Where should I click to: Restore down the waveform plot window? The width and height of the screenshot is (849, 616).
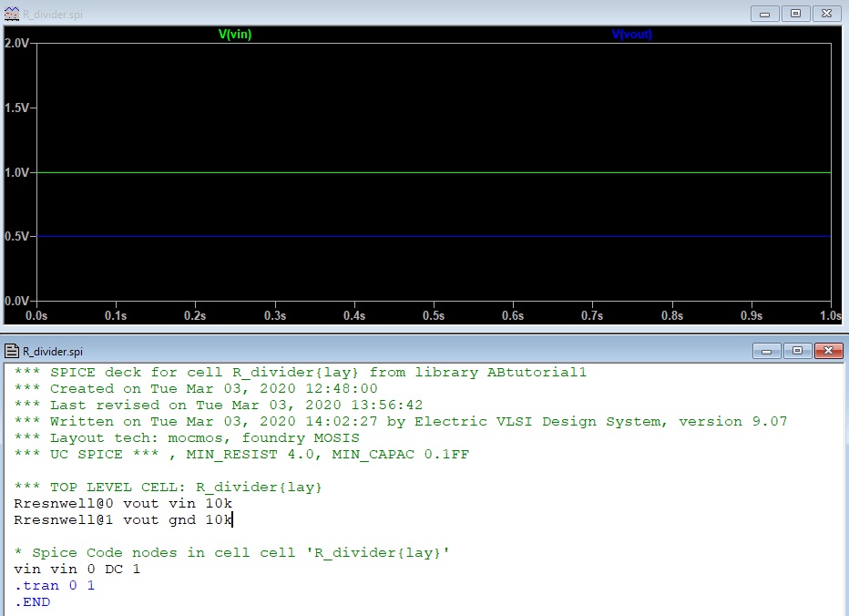[x=795, y=13]
